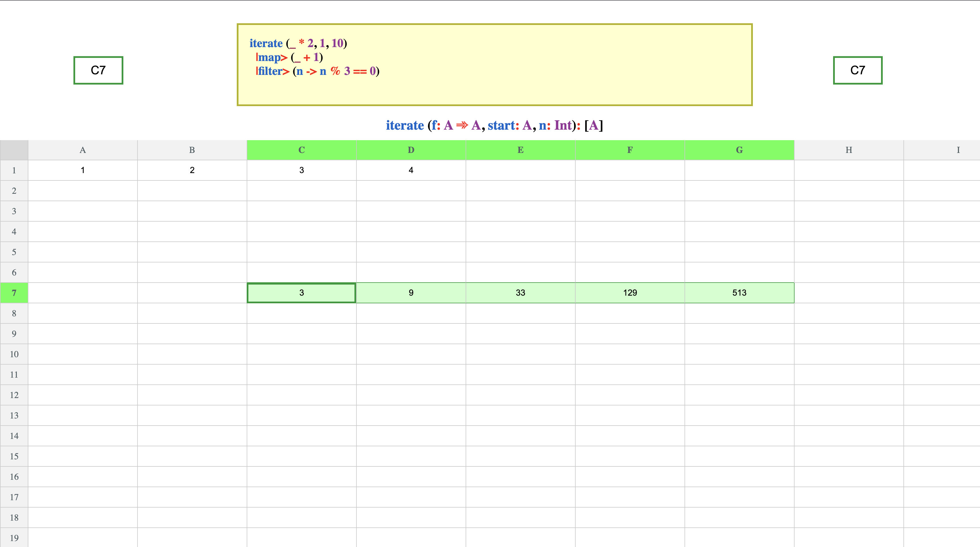Click cell A1 containing 1
The width and height of the screenshot is (980, 547).
click(83, 170)
